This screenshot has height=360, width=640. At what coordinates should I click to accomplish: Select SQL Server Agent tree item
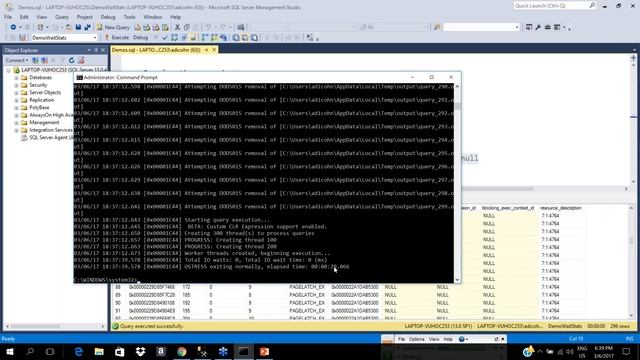coord(47,138)
